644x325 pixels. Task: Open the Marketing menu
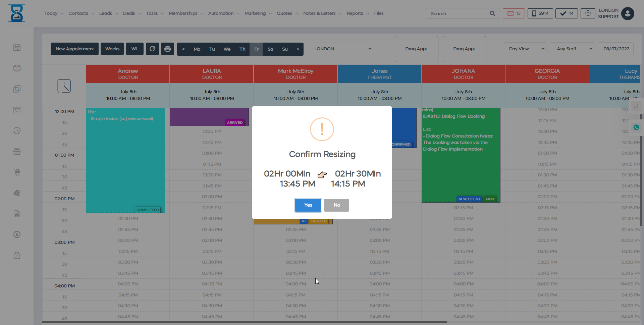(255, 13)
